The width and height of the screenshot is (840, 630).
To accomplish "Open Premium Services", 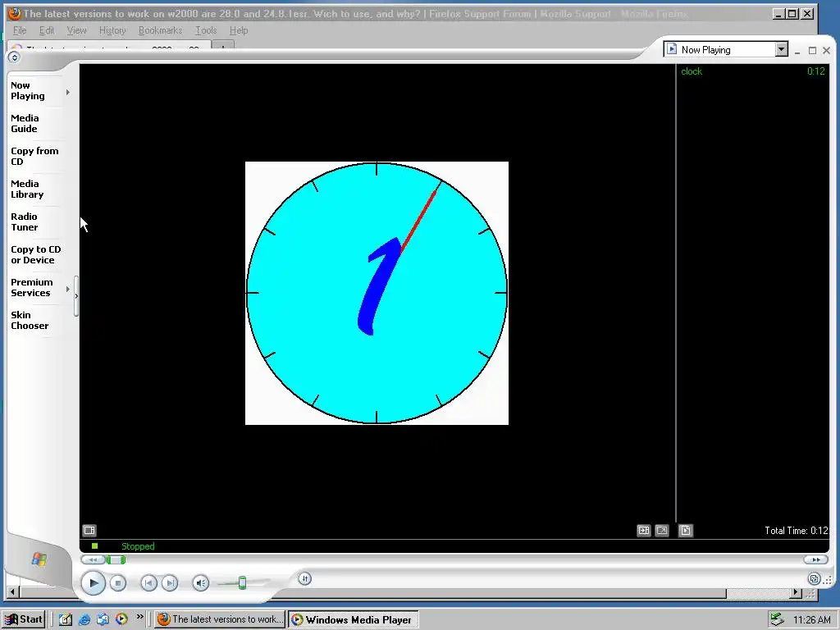I will tap(32, 287).
